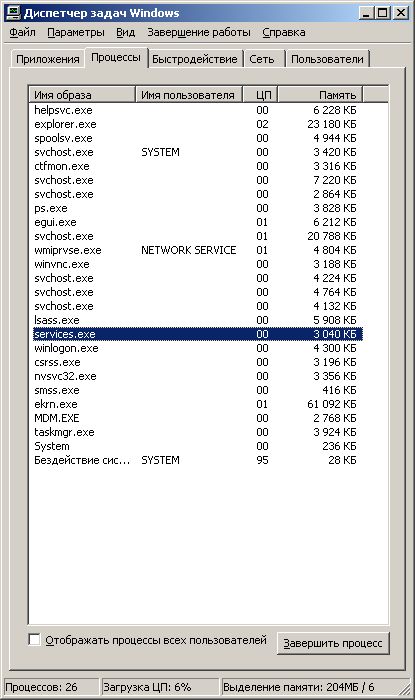
Task: Switch to the Пользователи tab
Action: 327,59
